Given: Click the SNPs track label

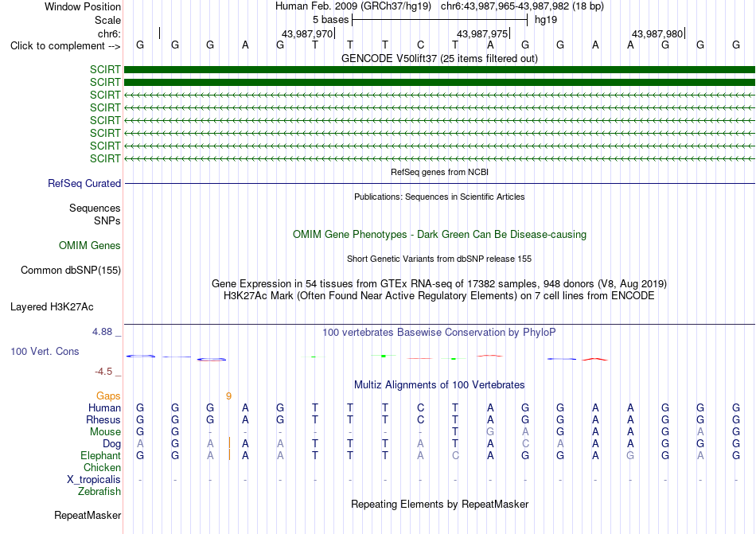Looking at the screenshot, I should point(107,220).
